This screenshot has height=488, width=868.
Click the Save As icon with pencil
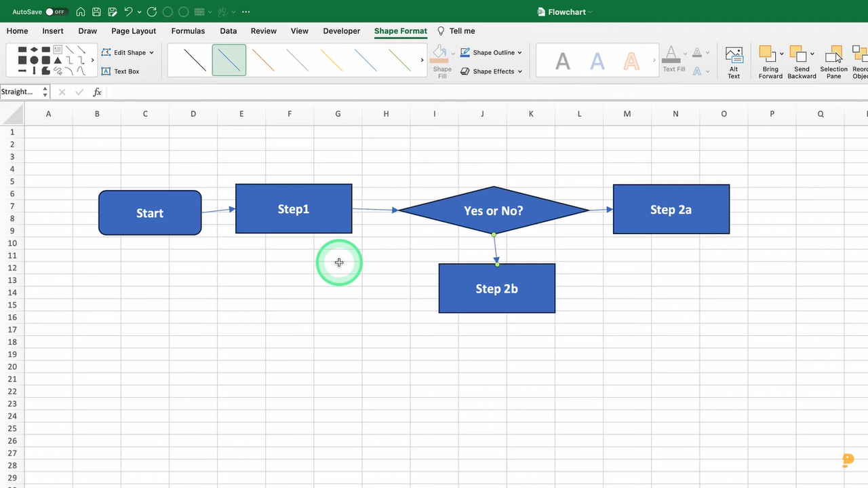112,12
